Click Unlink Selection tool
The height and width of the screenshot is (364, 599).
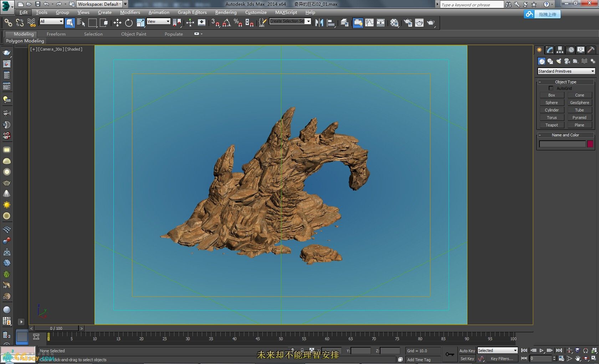(x=20, y=23)
